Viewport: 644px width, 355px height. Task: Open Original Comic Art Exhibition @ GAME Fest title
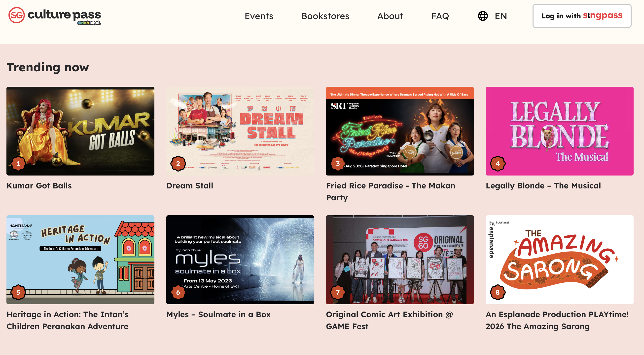(389, 320)
